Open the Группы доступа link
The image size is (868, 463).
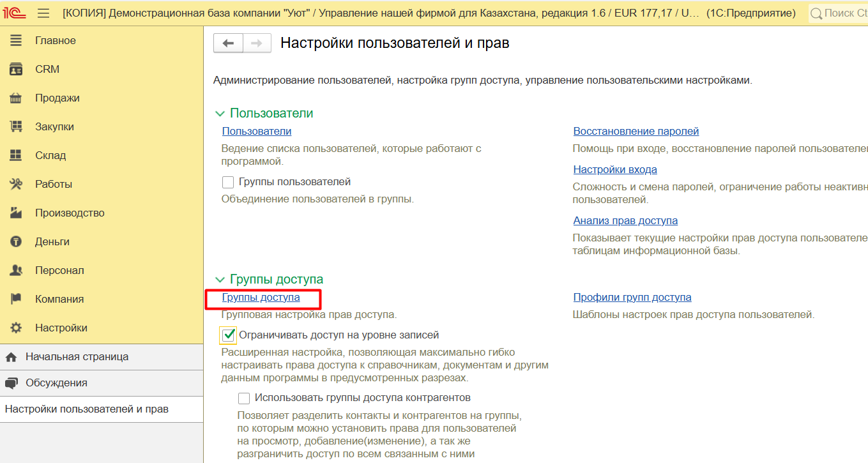[261, 298]
